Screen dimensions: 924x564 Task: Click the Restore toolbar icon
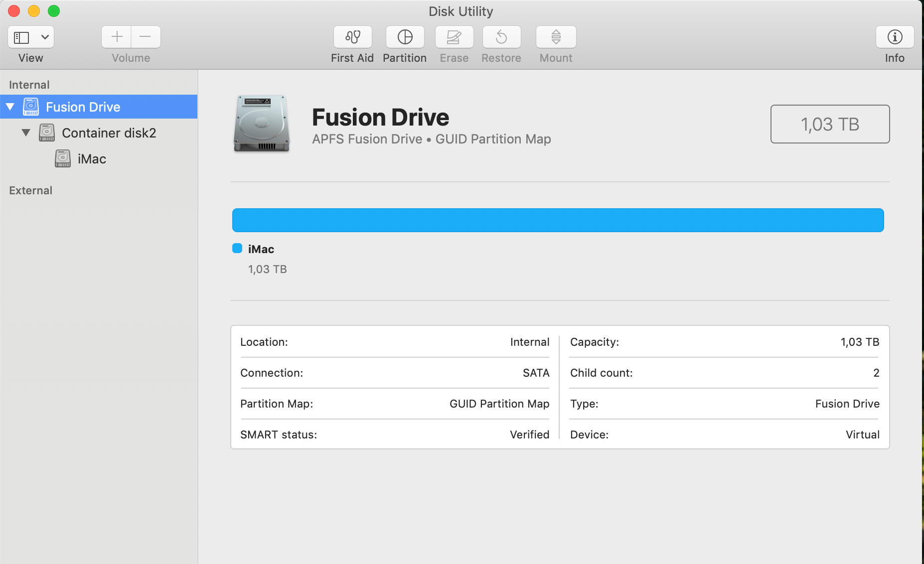(x=501, y=37)
